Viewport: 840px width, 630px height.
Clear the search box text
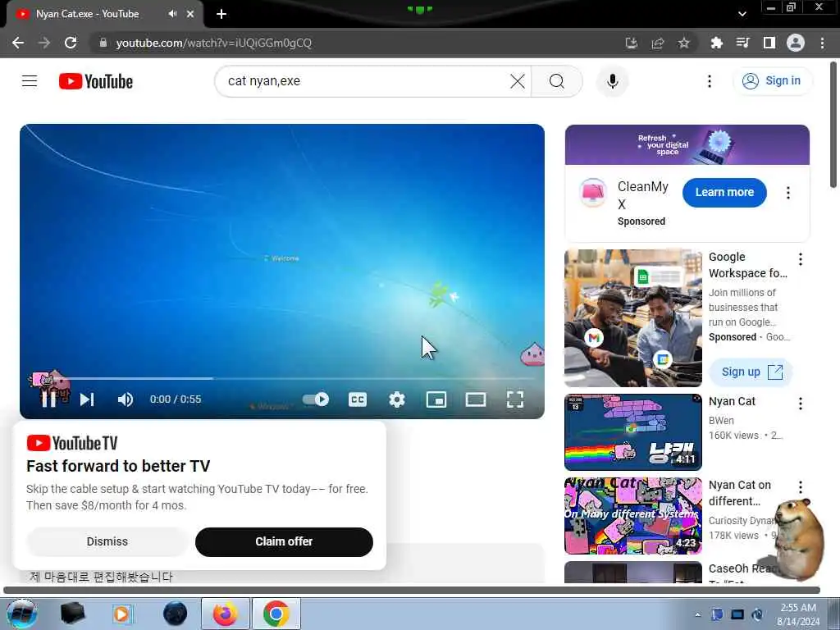coord(517,81)
